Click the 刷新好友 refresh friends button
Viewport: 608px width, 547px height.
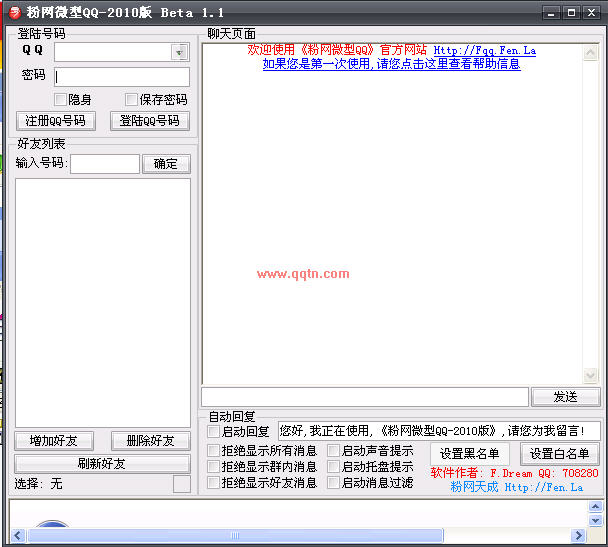[x=102, y=464]
